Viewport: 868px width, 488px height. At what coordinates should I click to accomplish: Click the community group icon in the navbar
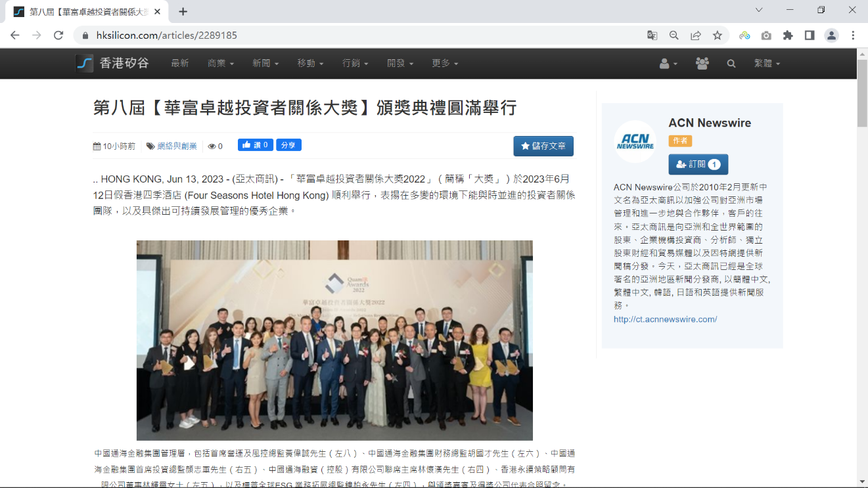pos(702,64)
